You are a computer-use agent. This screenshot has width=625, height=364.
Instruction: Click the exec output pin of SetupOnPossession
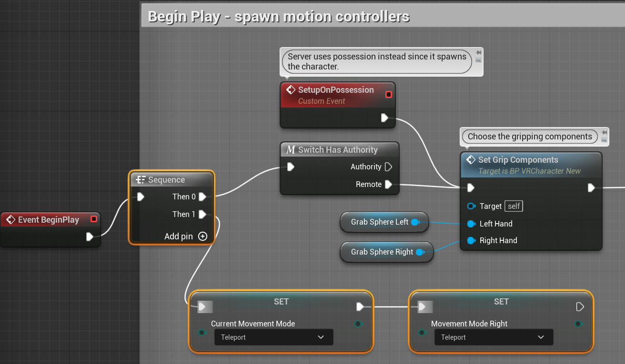[385, 118]
